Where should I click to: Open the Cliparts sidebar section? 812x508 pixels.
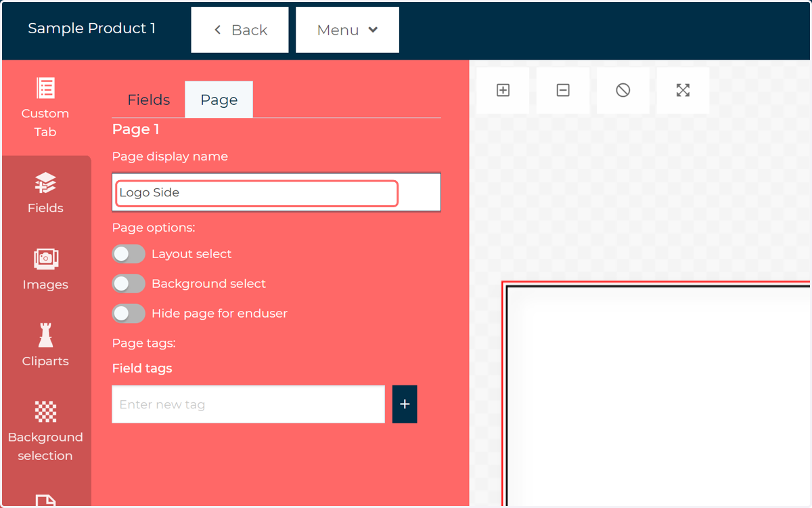tap(45, 346)
